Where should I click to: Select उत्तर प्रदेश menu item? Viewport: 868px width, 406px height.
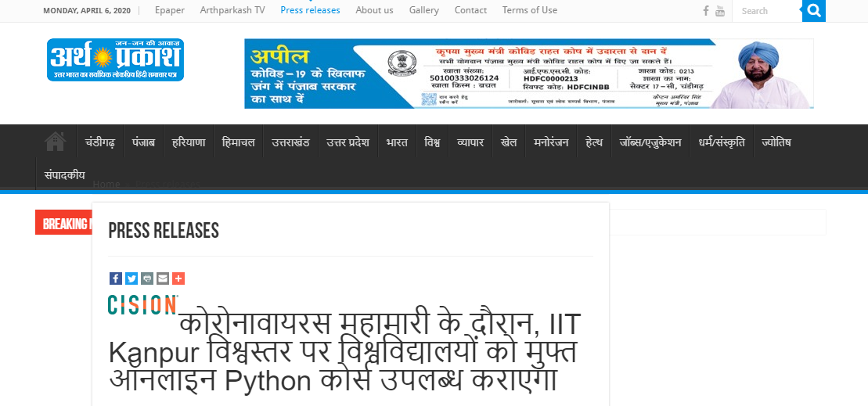point(348,142)
